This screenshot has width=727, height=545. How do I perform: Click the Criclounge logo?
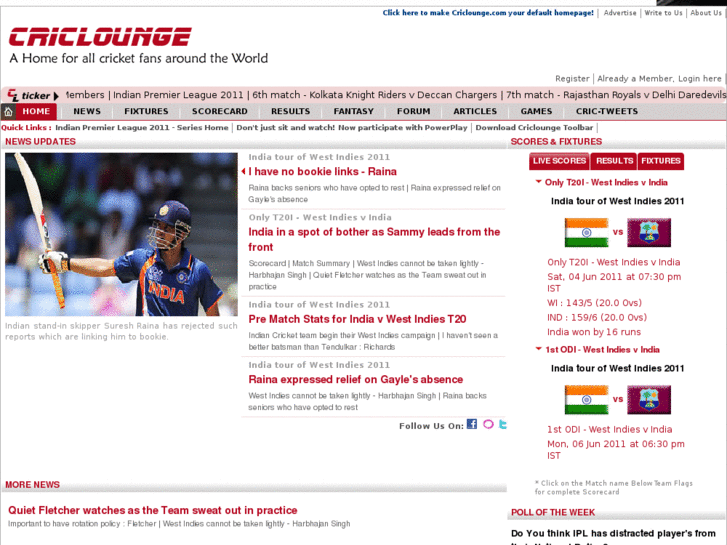(x=100, y=37)
